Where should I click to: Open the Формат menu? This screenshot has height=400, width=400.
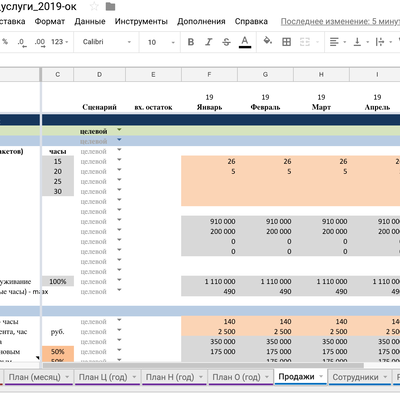(50, 21)
